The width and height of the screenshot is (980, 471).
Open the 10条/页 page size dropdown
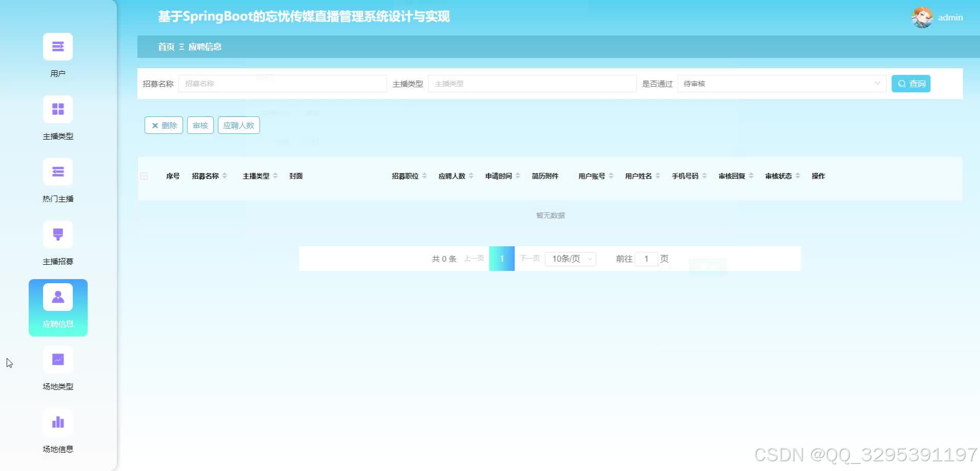(570, 259)
